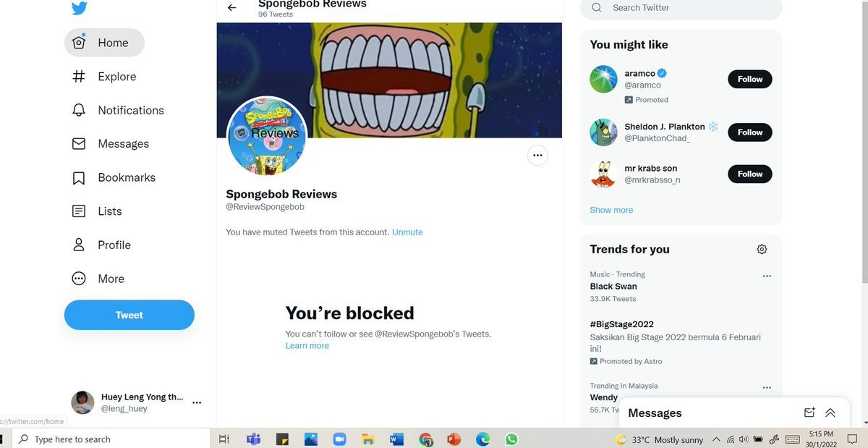This screenshot has width=868, height=448.
Task: Open PowerPoint from taskbar
Action: pyautogui.click(x=454, y=439)
